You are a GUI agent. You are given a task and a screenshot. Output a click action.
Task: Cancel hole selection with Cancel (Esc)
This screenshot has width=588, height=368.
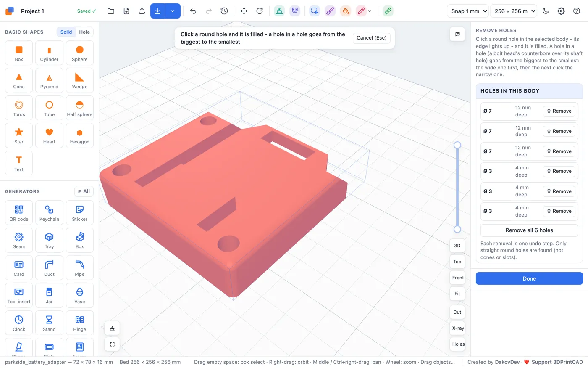pyautogui.click(x=371, y=38)
